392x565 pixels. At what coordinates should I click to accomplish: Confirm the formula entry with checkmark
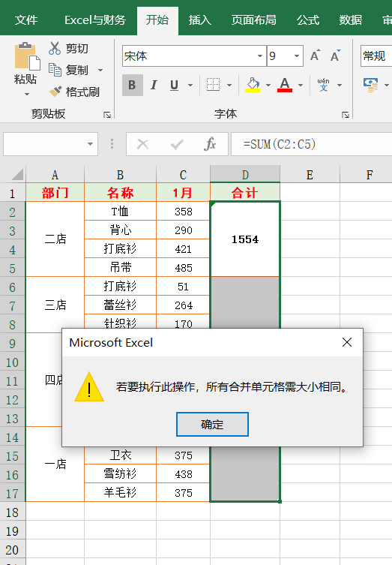[177, 144]
